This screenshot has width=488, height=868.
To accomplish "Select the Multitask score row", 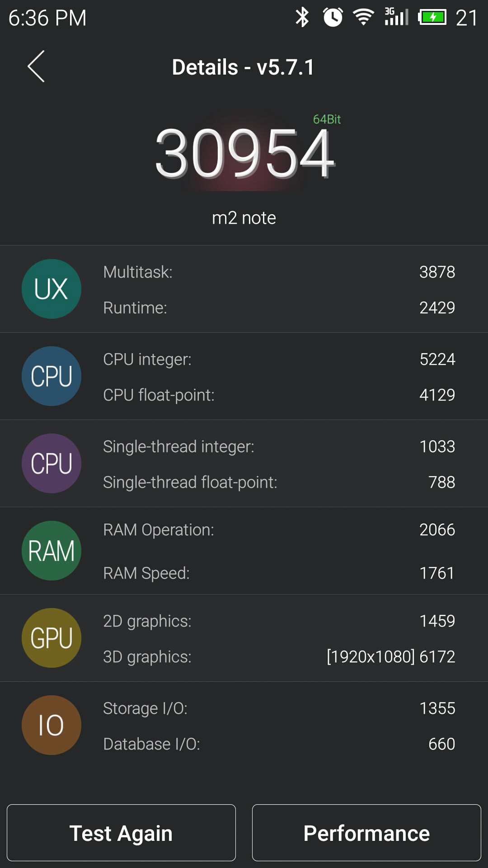I will tap(279, 272).
